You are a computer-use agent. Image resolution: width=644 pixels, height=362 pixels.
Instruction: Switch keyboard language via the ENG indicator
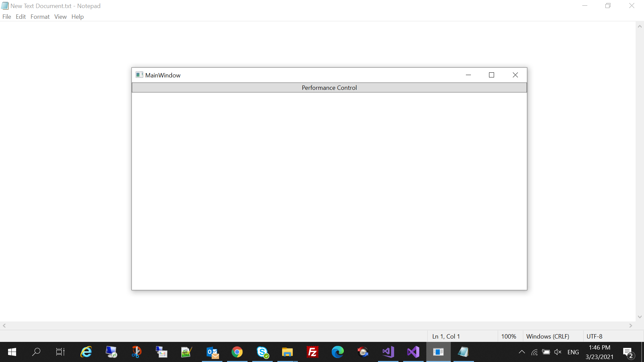coord(574,352)
